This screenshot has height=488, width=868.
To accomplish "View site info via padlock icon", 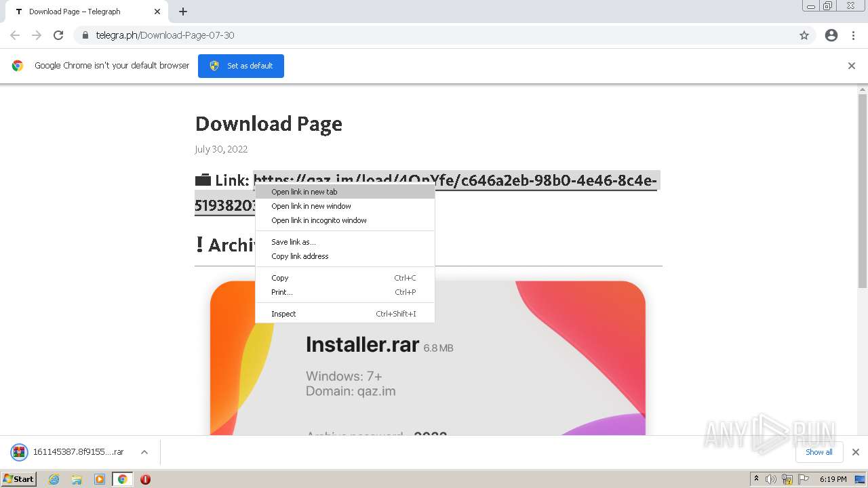I will click(x=85, y=35).
